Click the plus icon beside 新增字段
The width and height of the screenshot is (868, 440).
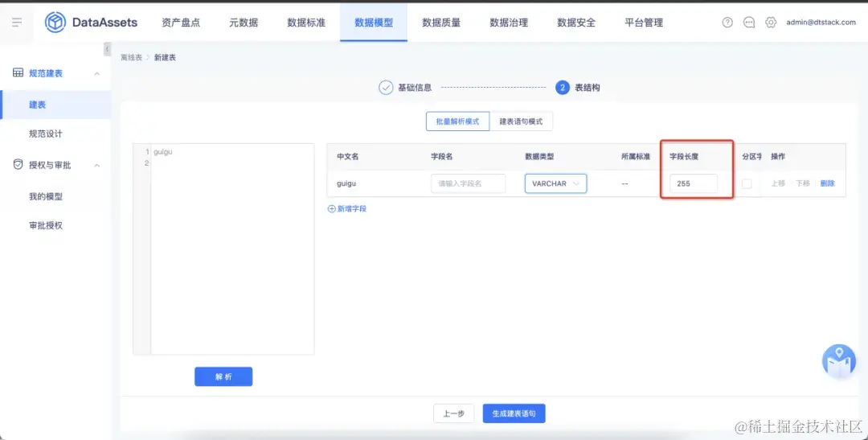(x=332, y=209)
